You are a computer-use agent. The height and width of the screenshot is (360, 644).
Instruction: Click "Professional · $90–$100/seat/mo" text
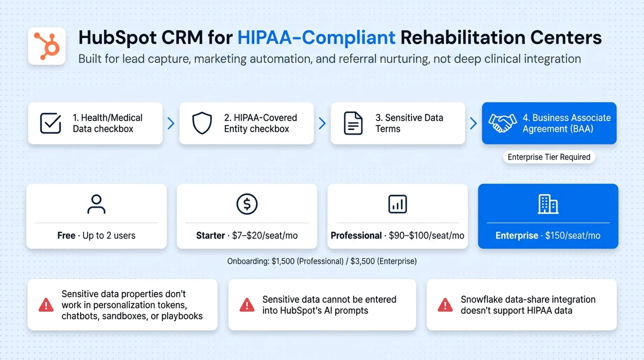[397, 236]
